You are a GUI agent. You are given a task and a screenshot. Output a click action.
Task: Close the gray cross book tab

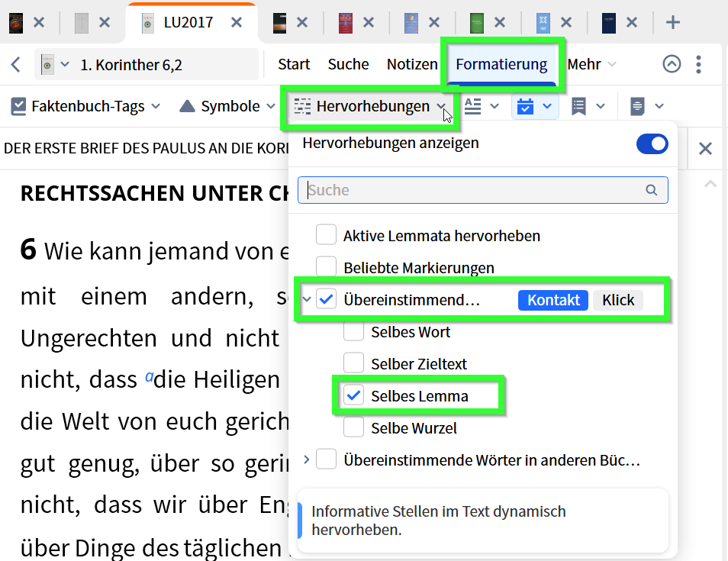(105, 22)
